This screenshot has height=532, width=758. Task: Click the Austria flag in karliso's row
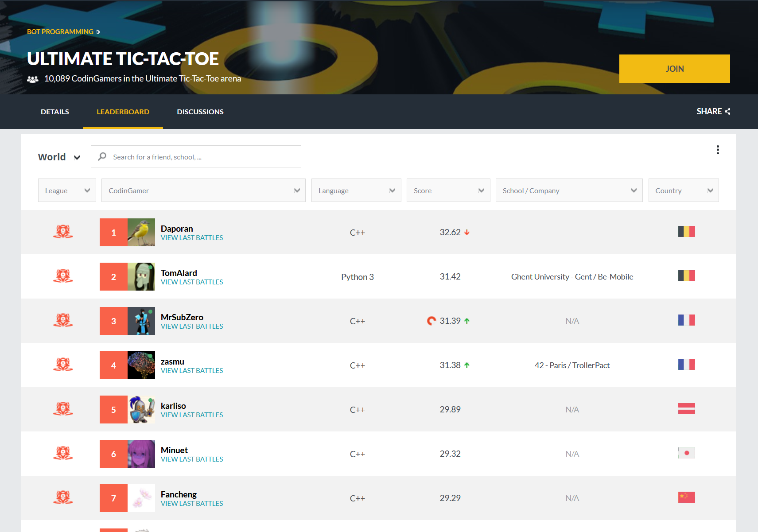tap(686, 409)
